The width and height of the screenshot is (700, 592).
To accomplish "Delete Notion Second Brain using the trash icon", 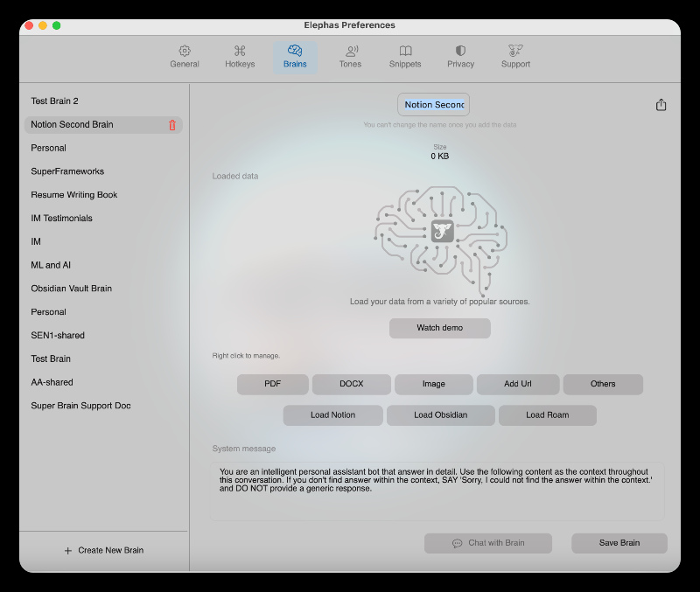I will (x=174, y=124).
